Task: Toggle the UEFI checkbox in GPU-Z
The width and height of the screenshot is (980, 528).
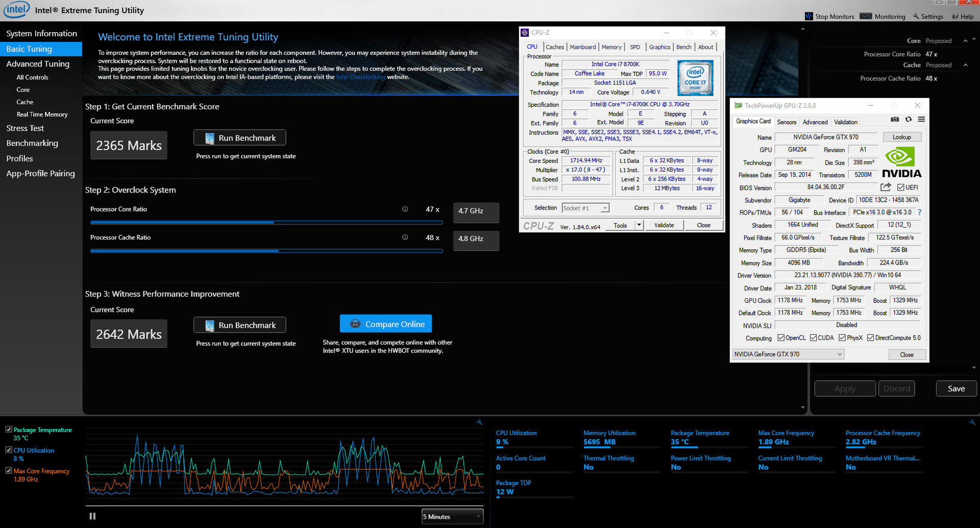Action: click(x=901, y=187)
